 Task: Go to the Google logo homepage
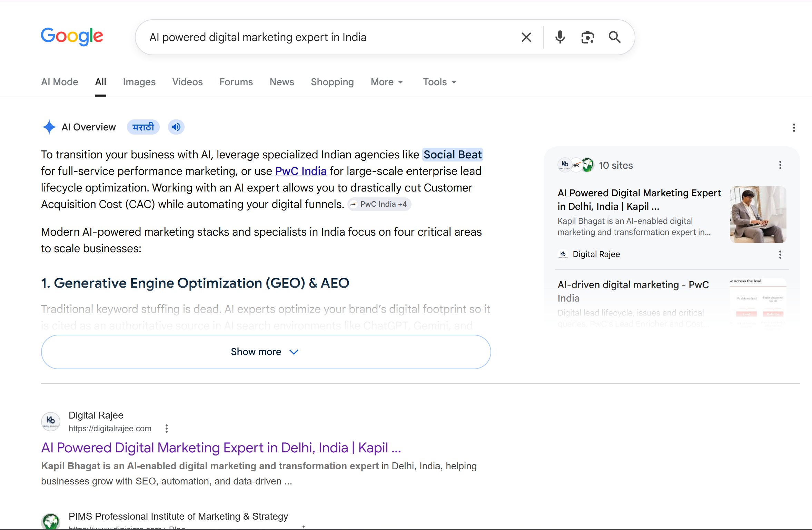pos(72,36)
